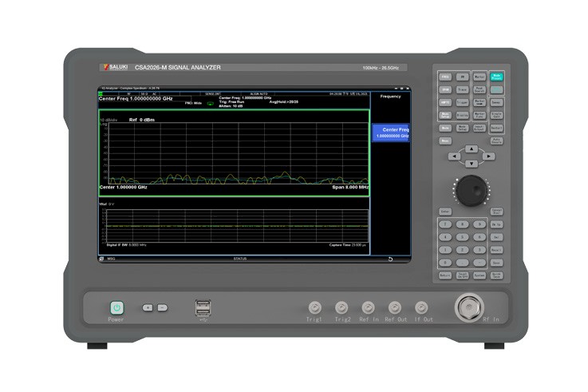
Task: Select the Trig2 connector
Action: click(x=341, y=307)
